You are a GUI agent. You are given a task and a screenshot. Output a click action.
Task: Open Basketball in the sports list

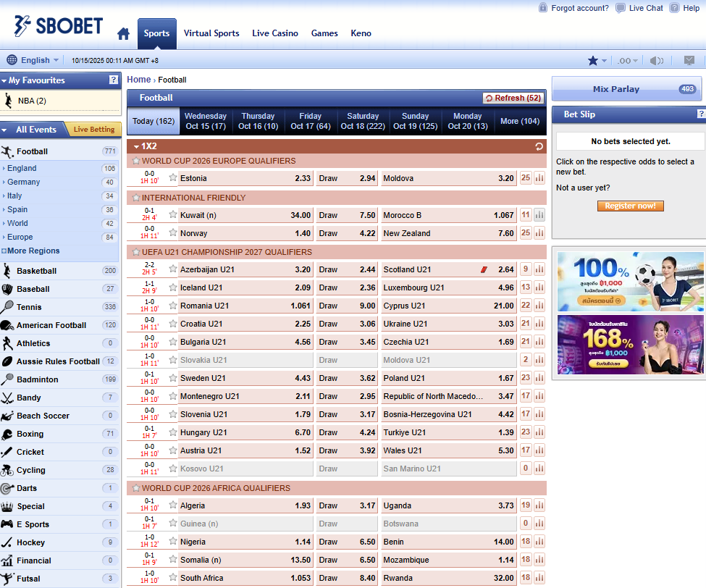(x=37, y=271)
